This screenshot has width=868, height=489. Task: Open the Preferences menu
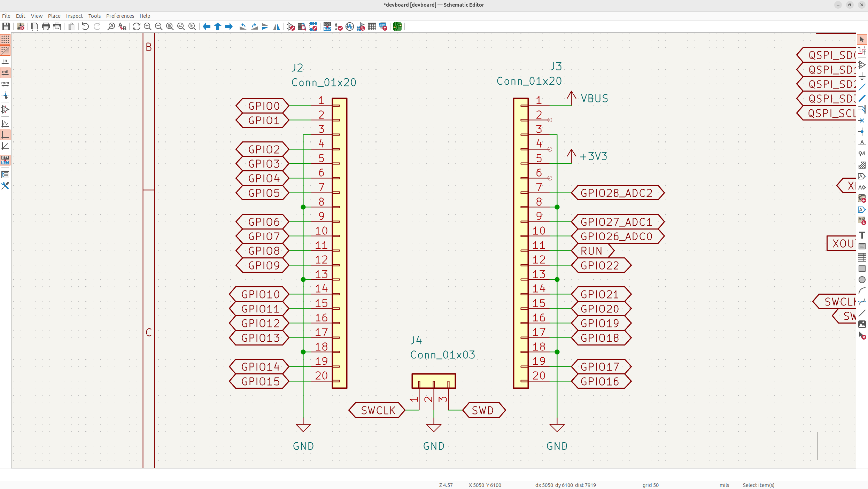[x=120, y=16]
